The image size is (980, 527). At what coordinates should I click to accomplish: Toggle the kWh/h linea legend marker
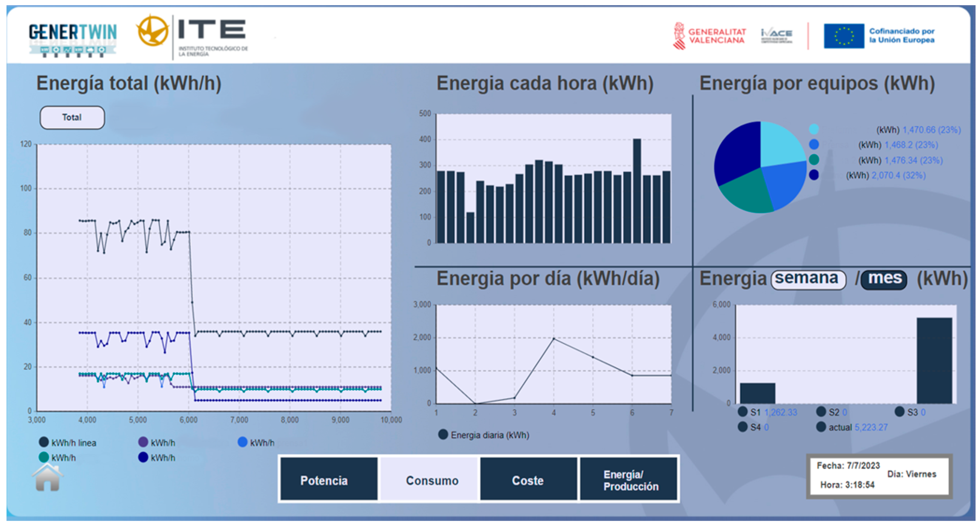point(44,442)
